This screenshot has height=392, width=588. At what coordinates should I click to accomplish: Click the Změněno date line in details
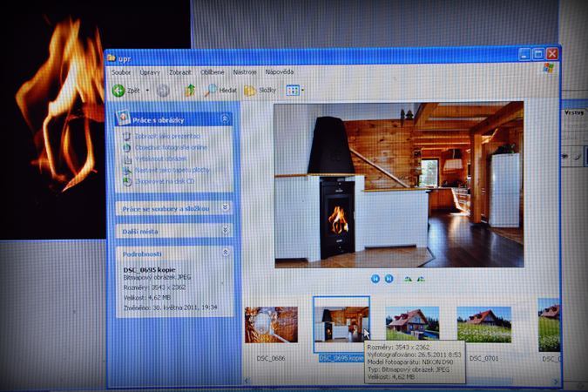pos(170,308)
